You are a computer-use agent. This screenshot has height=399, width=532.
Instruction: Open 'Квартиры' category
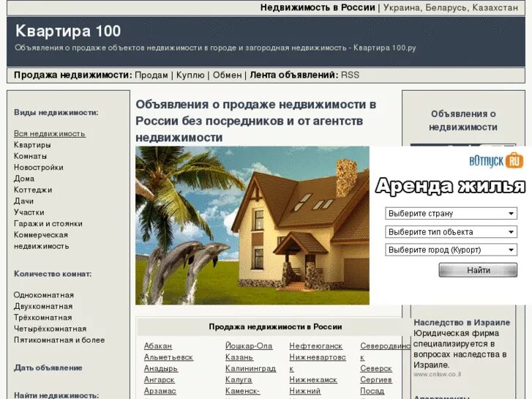tap(33, 145)
